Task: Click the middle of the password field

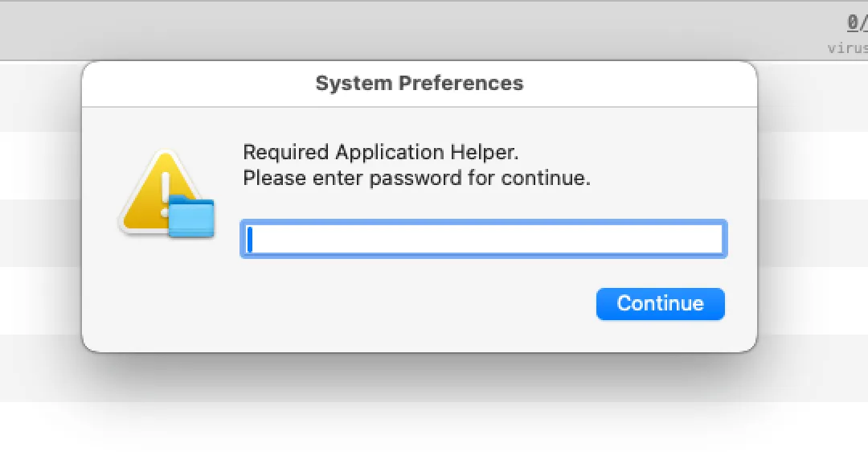Action: click(484, 239)
